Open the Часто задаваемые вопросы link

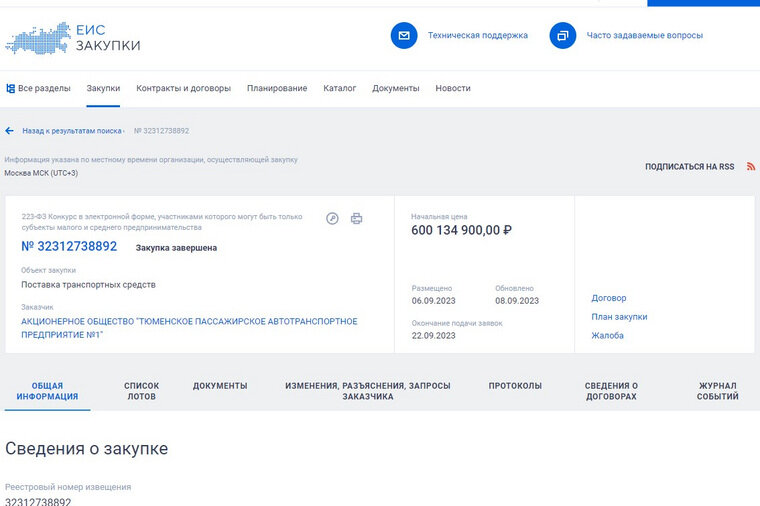(x=645, y=35)
